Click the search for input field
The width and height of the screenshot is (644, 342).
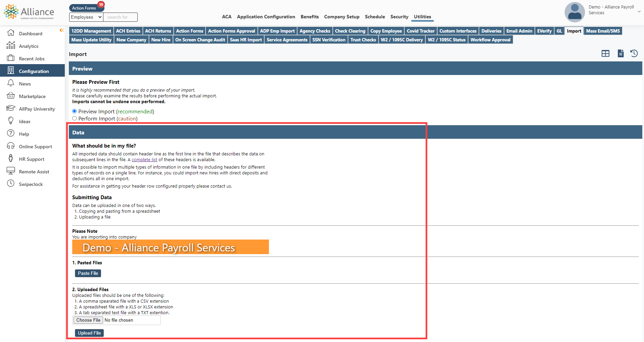coord(120,17)
